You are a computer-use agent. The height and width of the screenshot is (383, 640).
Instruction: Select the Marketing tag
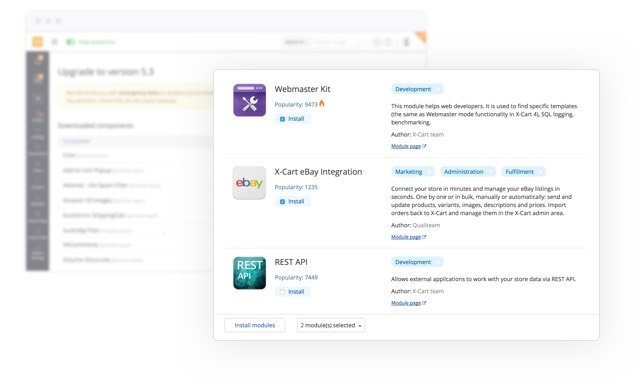(x=413, y=171)
